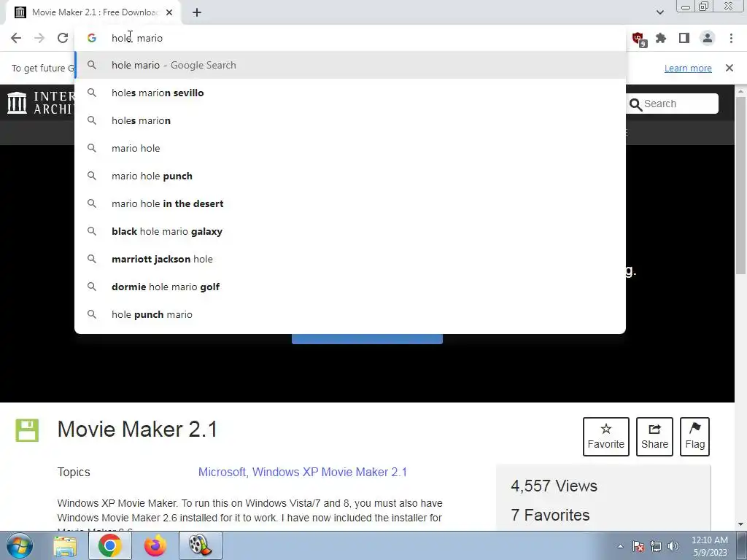This screenshot has height=560, width=747.
Task: Click the network tray icon
Action: [656, 546]
